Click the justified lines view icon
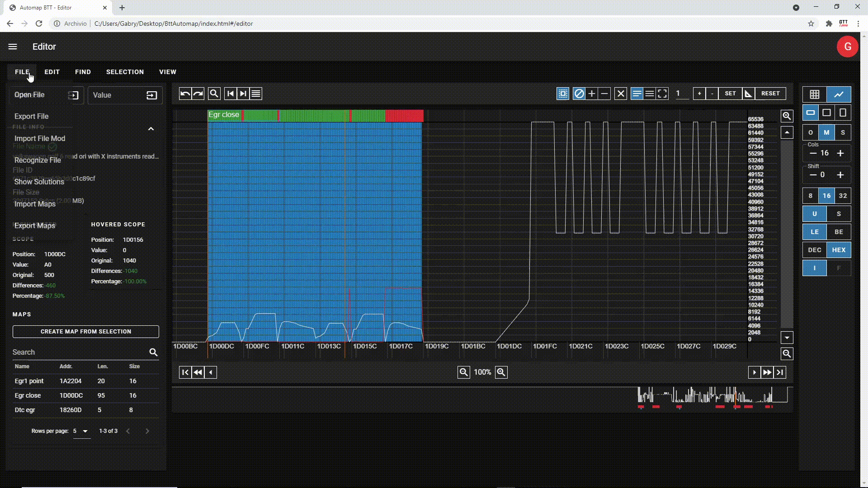868x488 pixels. click(x=650, y=94)
